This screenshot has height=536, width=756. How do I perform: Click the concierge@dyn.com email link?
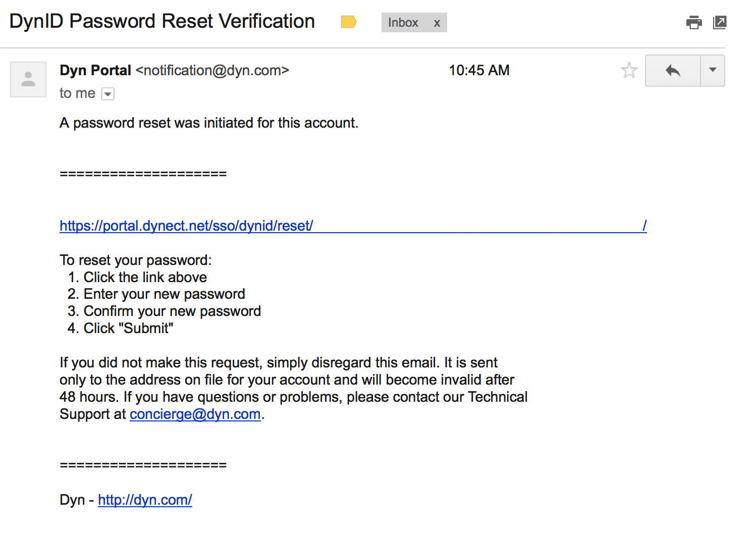coord(195,414)
